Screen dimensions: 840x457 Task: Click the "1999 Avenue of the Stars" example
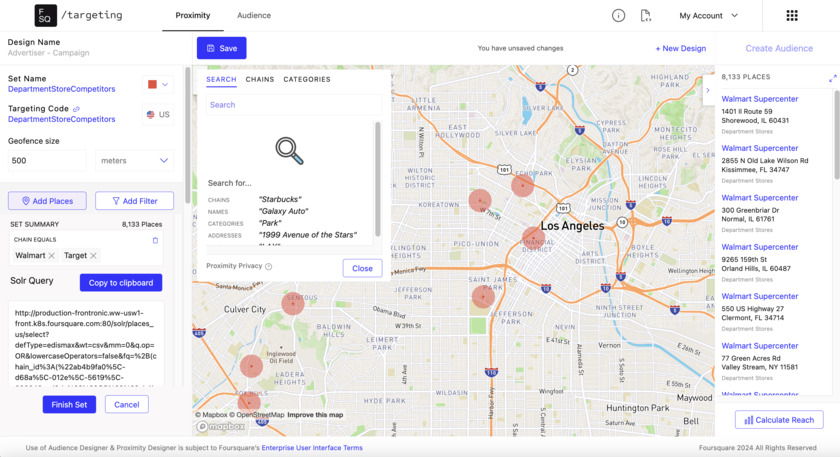click(308, 235)
